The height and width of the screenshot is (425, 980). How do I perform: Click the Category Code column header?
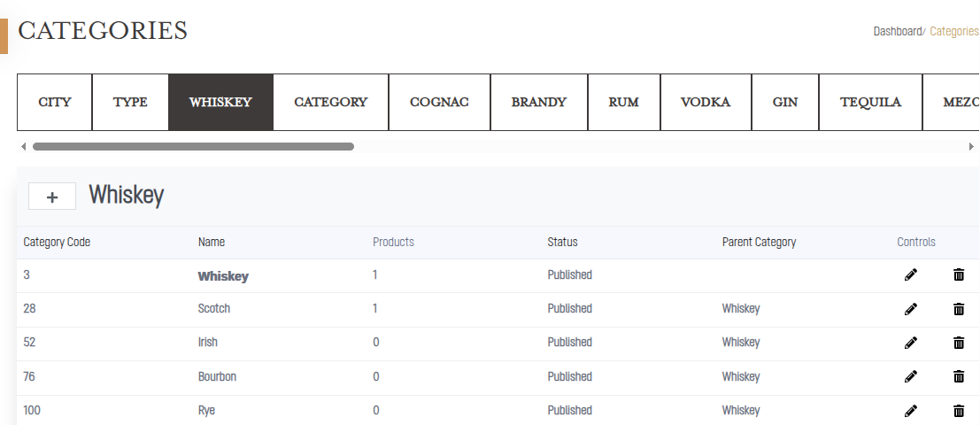coord(57,242)
